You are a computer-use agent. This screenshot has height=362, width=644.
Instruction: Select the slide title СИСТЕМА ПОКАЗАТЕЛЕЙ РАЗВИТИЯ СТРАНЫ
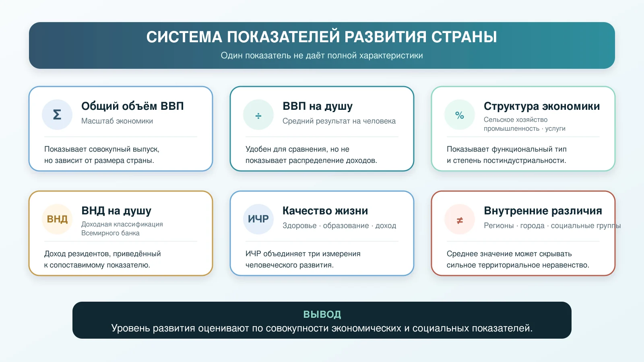click(x=322, y=37)
